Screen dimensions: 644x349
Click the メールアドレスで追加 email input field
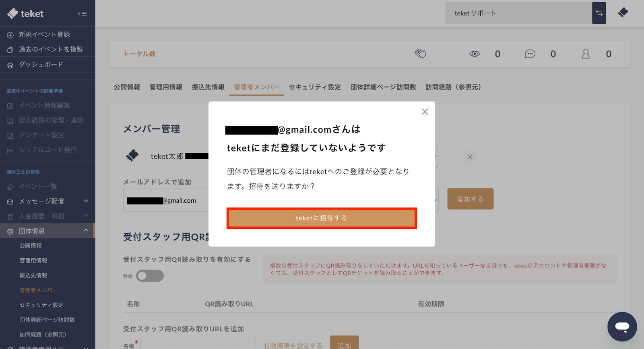166,200
